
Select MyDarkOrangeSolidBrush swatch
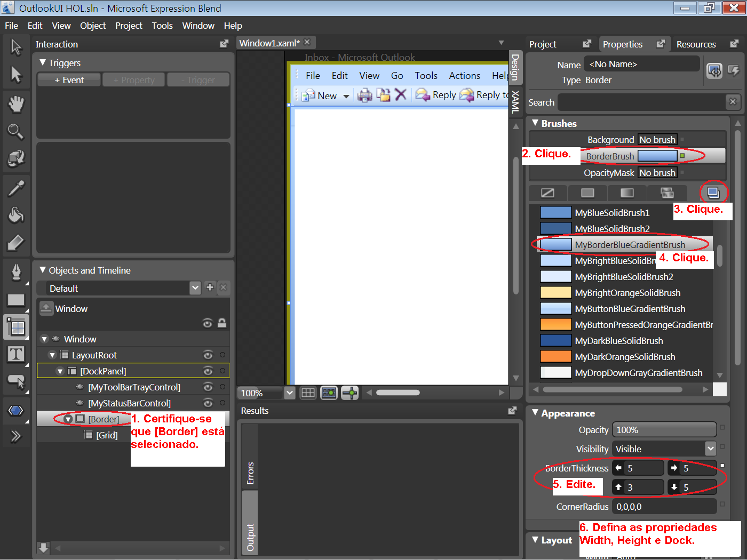tap(555, 356)
